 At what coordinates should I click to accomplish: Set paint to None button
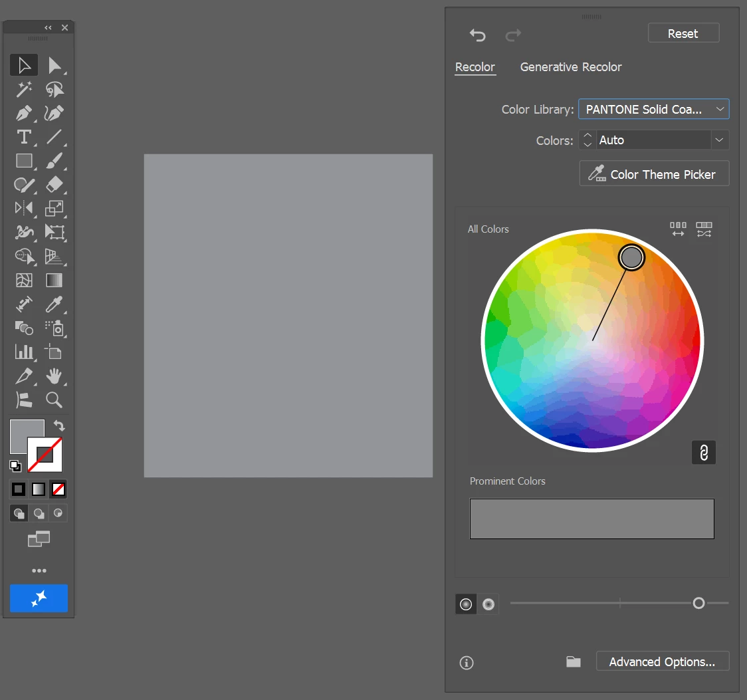(58, 489)
